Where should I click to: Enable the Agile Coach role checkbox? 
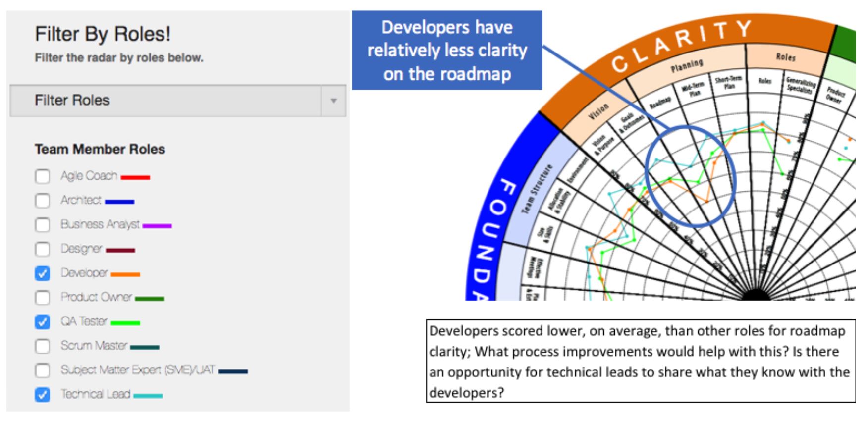click(43, 176)
